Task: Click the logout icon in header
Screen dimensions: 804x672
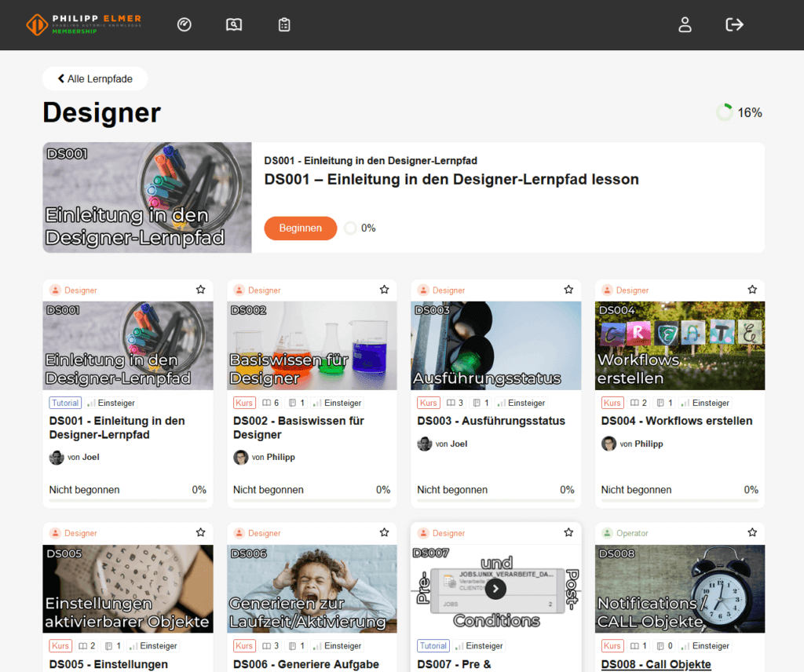Action: click(x=734, y=25)
